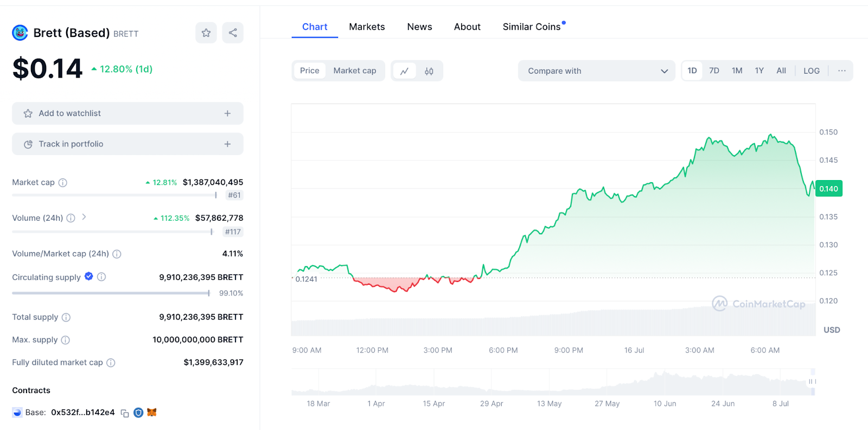Screen dimensions: 868x430
Task: Open the Similar Coins tab
Action: point(532,27)
